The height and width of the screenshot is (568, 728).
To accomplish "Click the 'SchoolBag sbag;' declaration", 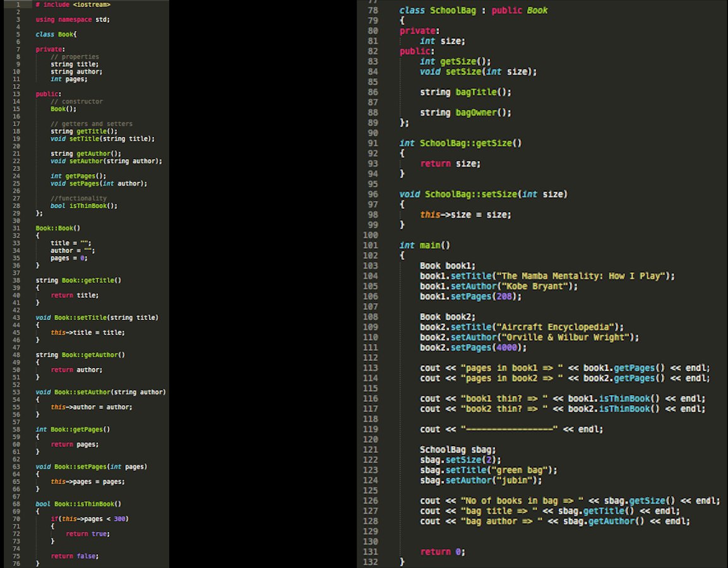I will pyautogui.click(x=458, y=449).
